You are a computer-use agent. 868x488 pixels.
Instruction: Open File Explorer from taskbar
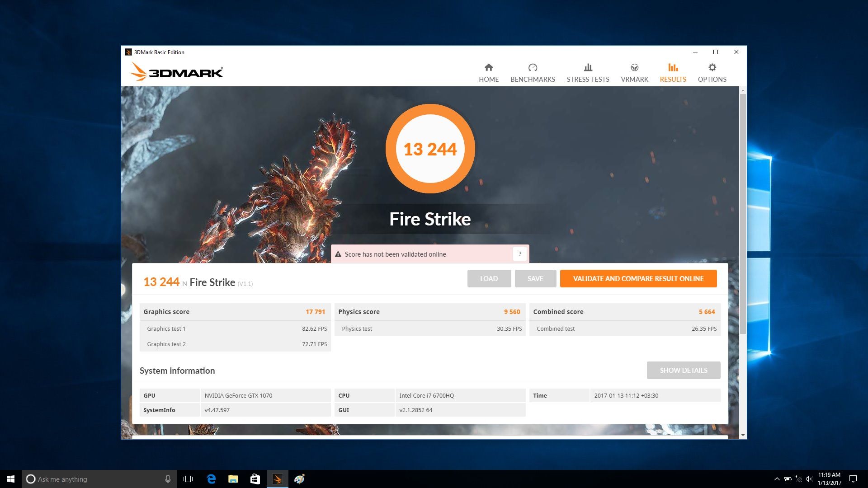coord(233,479)
